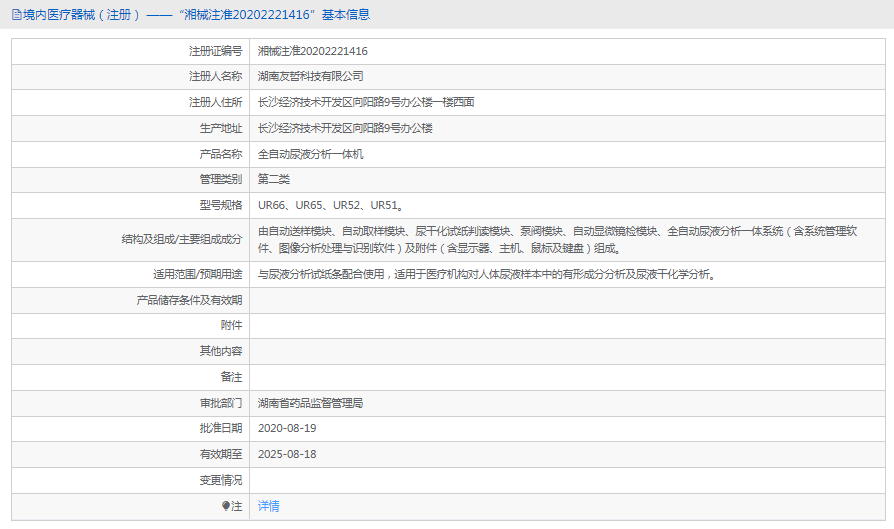Click the 附件 label

pyautogui.click(x=231, y=325)
